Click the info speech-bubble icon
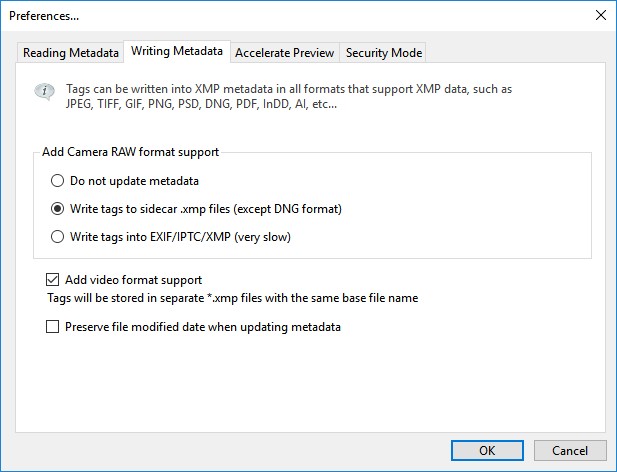Screen dimensions: 617x472 point(42,91)
